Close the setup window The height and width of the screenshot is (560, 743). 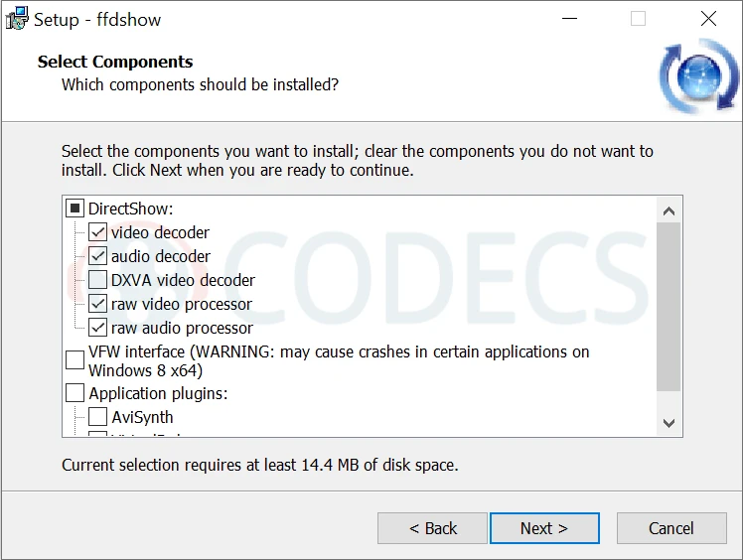point(708,19)
